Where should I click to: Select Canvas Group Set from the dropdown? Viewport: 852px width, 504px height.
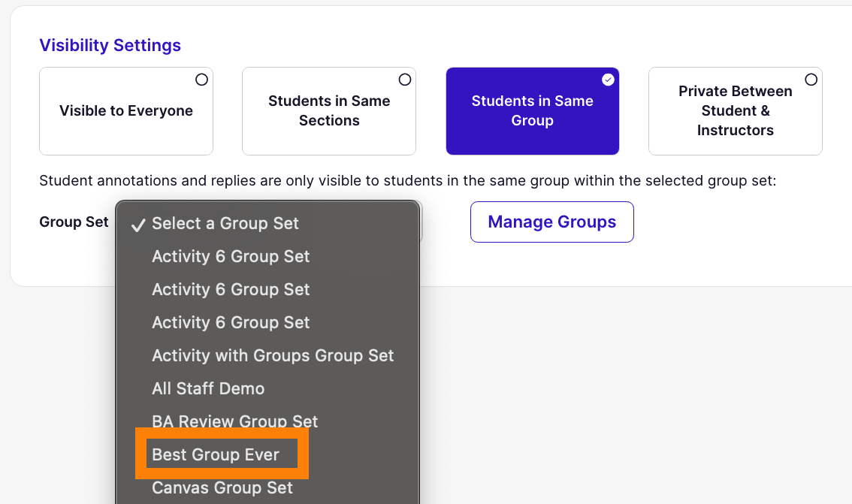222,487
